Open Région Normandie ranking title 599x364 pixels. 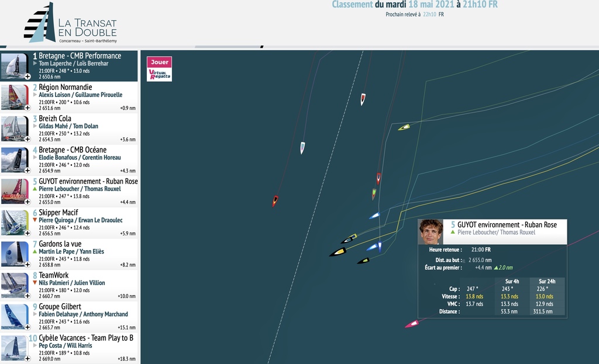[66, 87]
